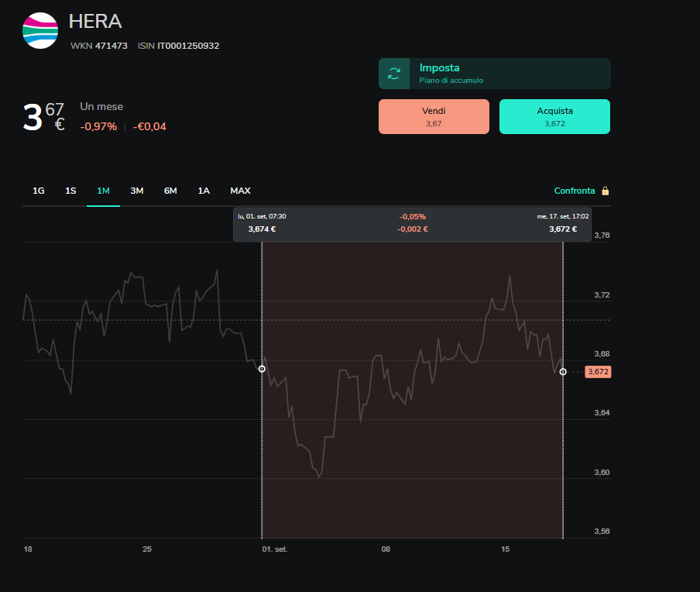This screenshot has height=592, width=700.
Task: Open the Confronta compare link
Action: (x=574, y=191)
